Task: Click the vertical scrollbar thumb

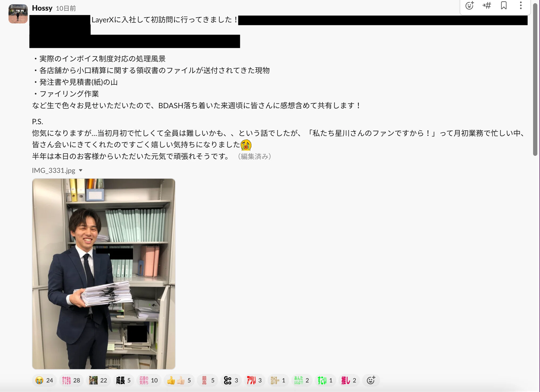Action: point(535,80)
